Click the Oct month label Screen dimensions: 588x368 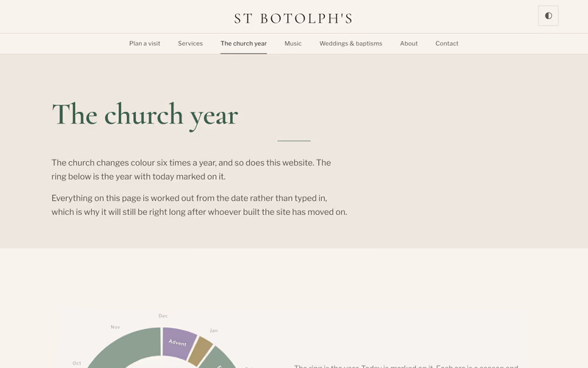(x=76, y=363)
